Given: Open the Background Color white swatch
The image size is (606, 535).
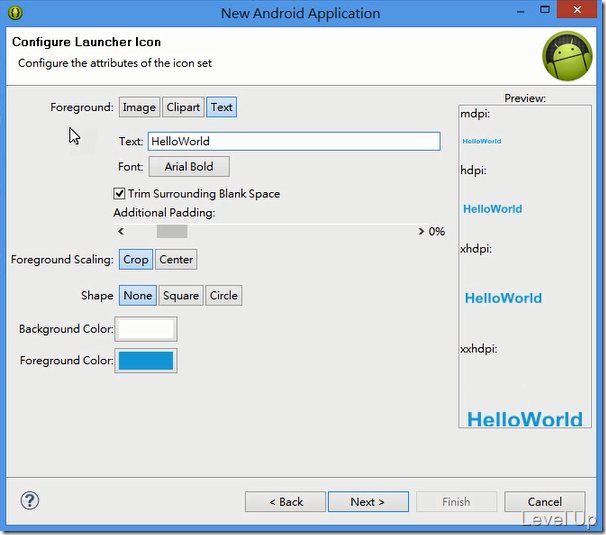Looking at the screenshot, I should pyautogui.click(x=146, y=329).
